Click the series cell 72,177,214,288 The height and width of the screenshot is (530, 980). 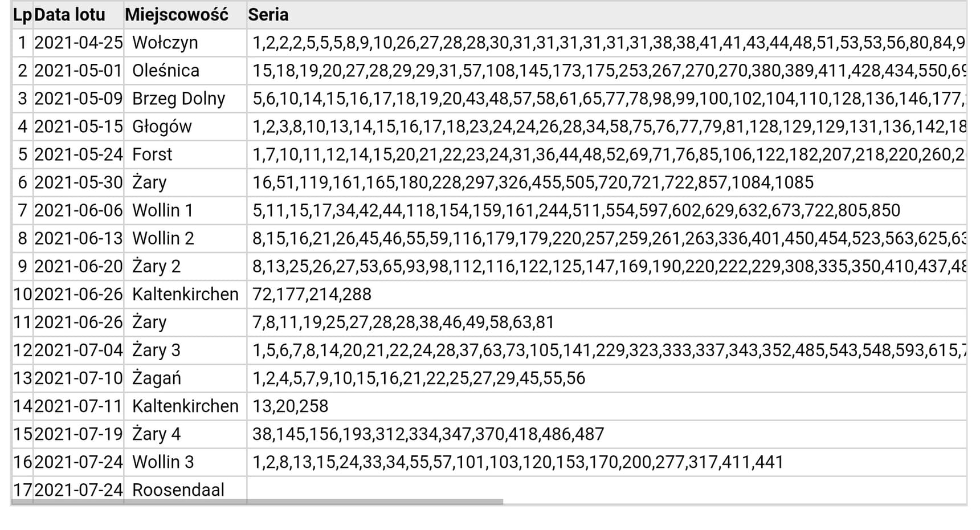312,294
